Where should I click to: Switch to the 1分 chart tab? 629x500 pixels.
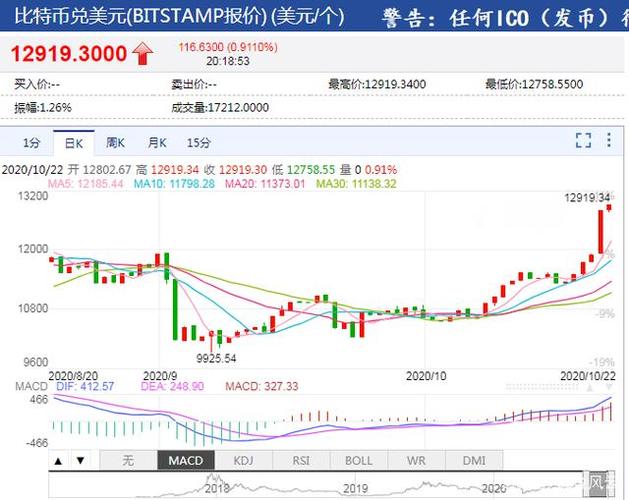(32, 142)
